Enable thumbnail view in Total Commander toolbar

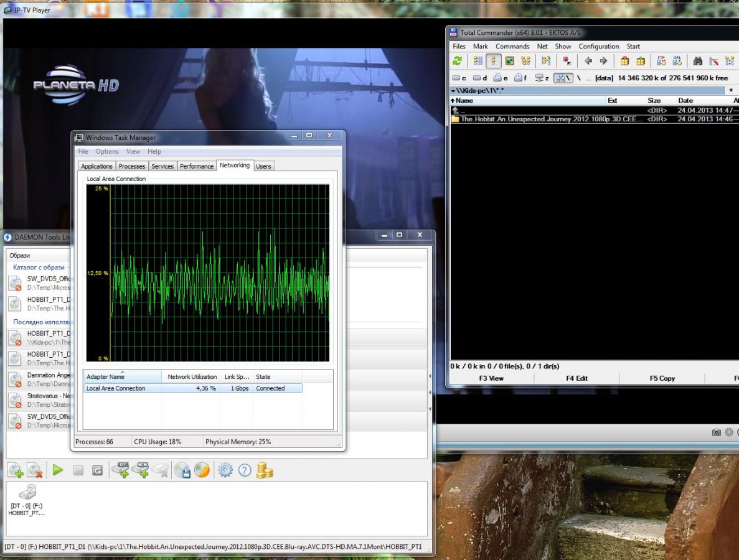pos(509,61)
